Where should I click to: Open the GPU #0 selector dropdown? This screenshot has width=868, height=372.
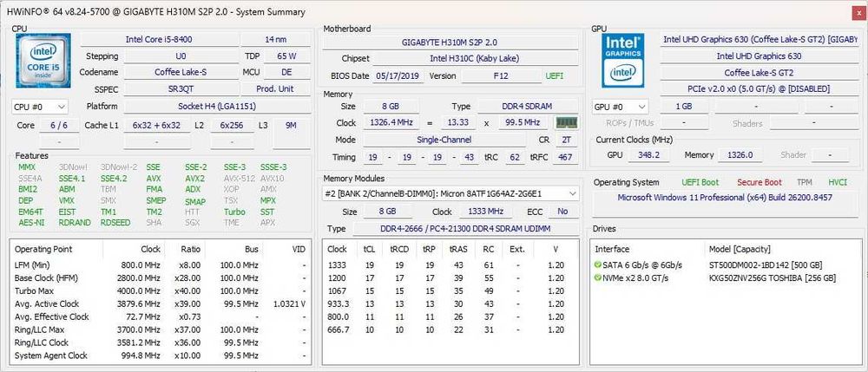[x=620, y=107]
